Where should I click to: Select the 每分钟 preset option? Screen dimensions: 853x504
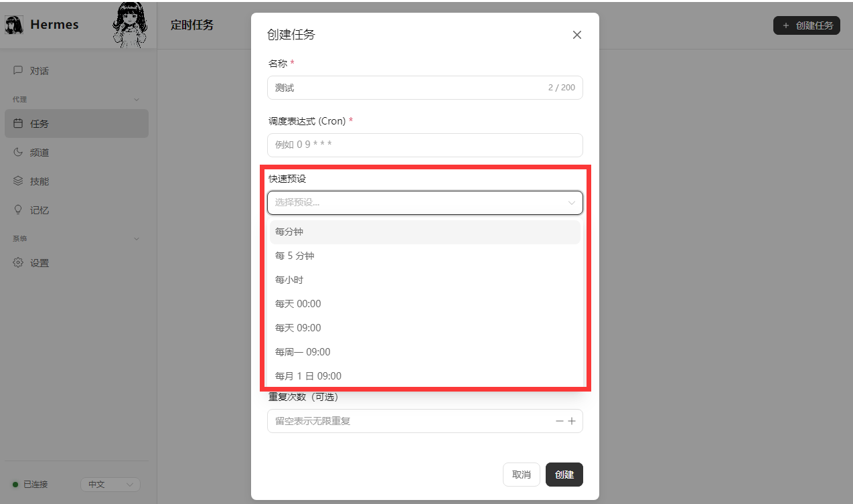[x=425, y=232]
